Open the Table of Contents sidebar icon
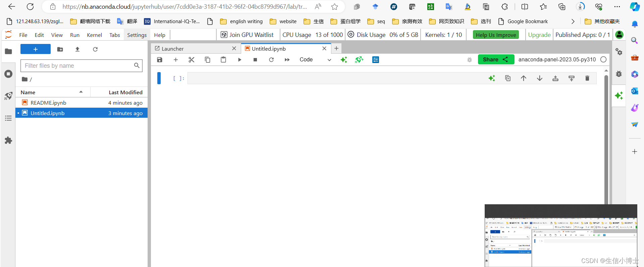Screen dimensions: 644x267 pyautogui.click(x=8, y=118)
